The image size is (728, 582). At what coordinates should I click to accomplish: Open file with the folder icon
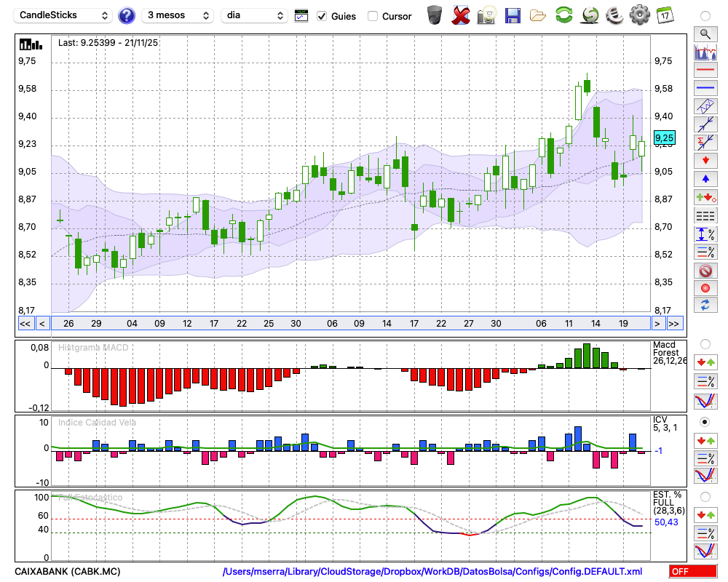[538, 16]
